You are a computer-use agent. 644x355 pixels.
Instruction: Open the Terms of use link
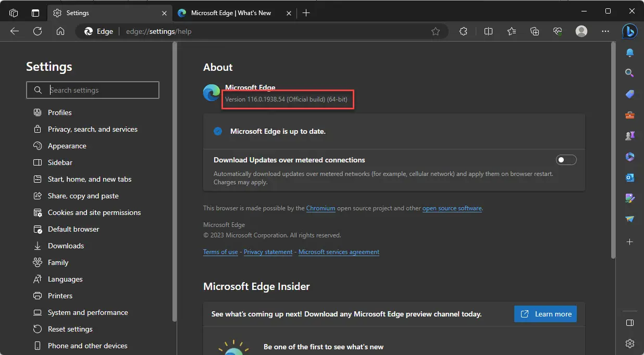[220, 252]
